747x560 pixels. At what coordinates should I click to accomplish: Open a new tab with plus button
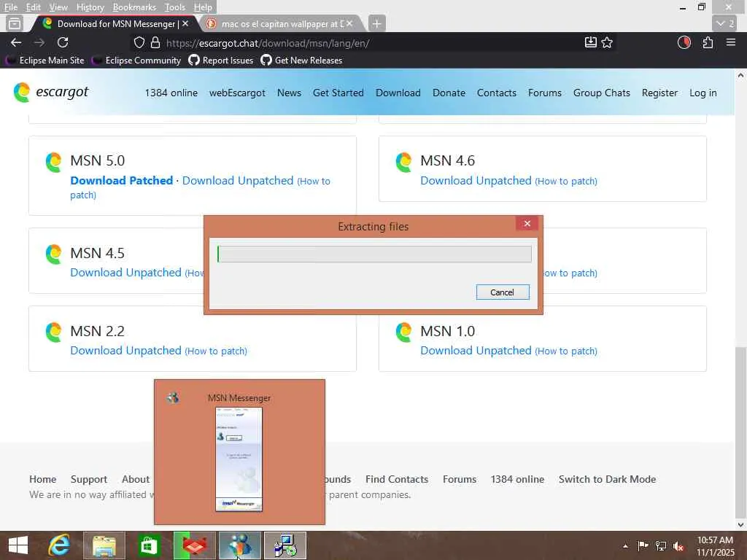[376, 23]
